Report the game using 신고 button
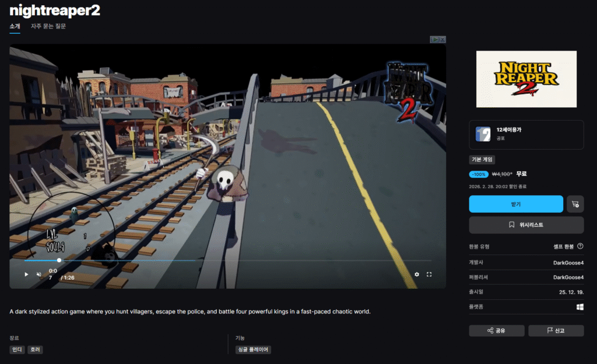The image size is (597, 364). coord(556,331)
